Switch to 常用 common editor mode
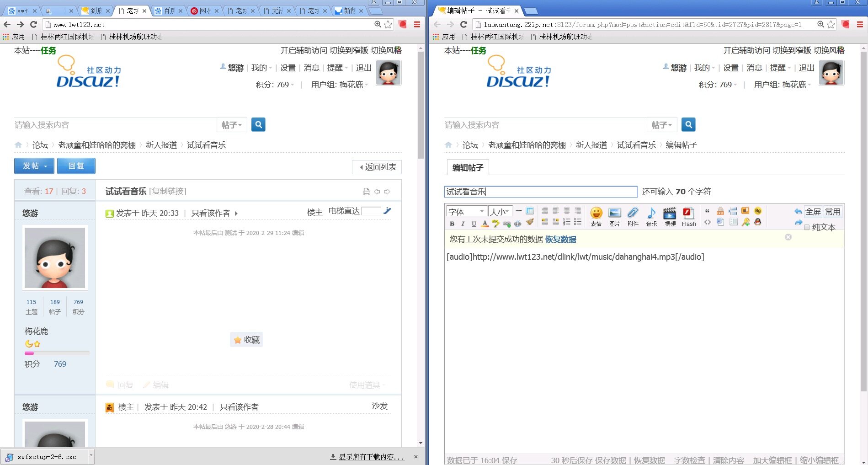 pos(833,212)
